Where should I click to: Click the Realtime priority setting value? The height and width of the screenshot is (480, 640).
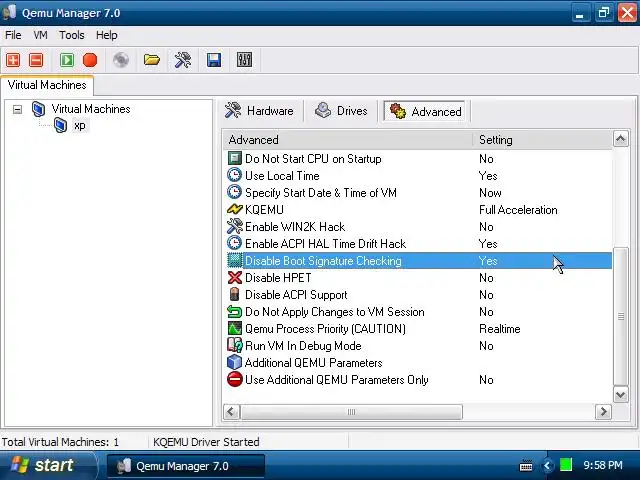(x=500, y=329)
